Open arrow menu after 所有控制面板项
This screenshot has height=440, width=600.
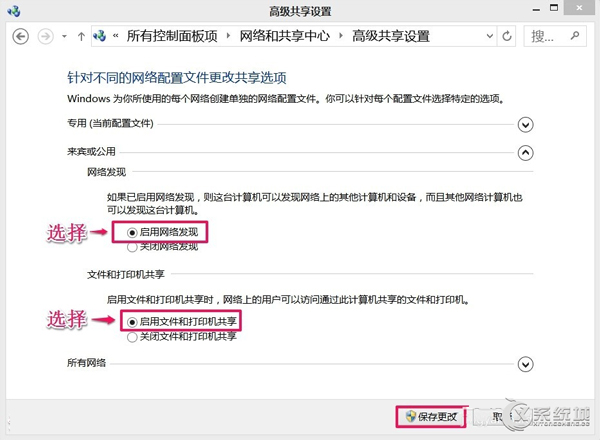[x=228, y=36]
